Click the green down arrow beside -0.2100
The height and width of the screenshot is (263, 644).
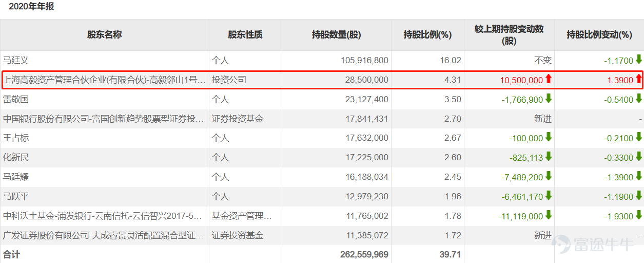pos(638,138)
